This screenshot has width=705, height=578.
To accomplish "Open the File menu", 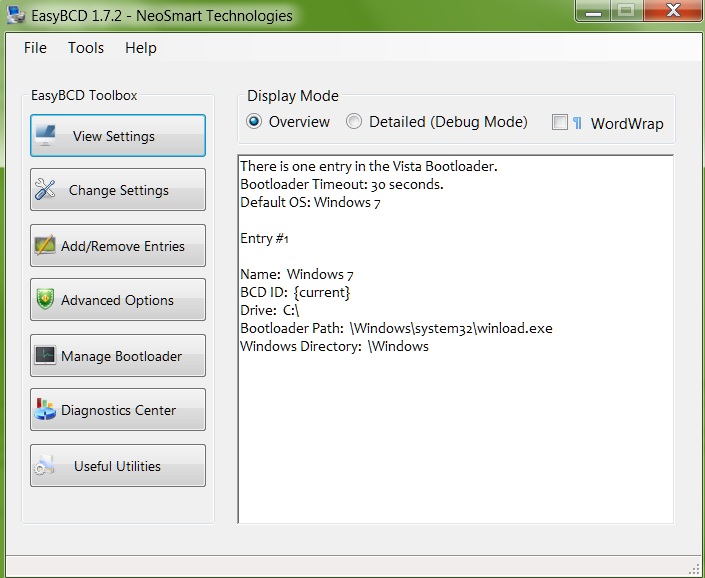I will (x=35, y=48).
